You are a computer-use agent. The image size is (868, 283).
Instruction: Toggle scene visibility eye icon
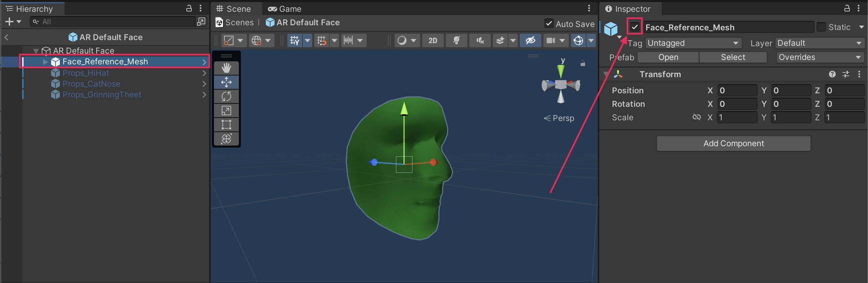pos(530,41)
